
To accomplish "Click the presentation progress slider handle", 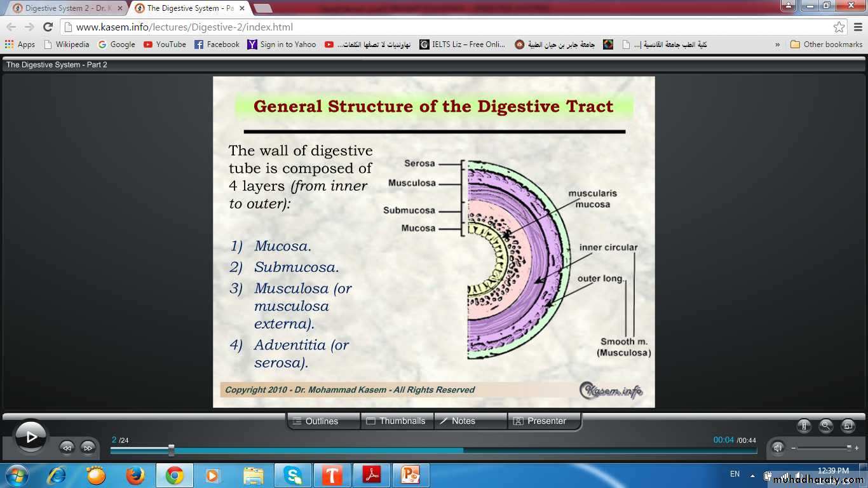I will (171, 450).
